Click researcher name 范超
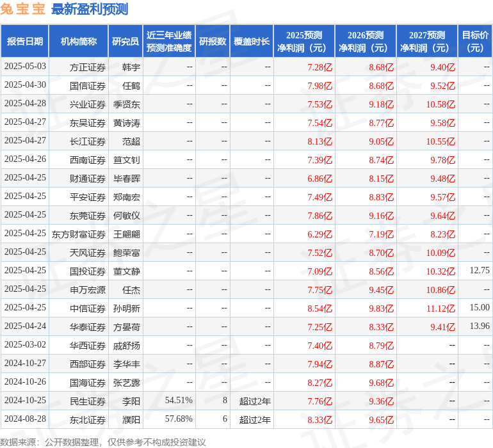 [131, 141]
